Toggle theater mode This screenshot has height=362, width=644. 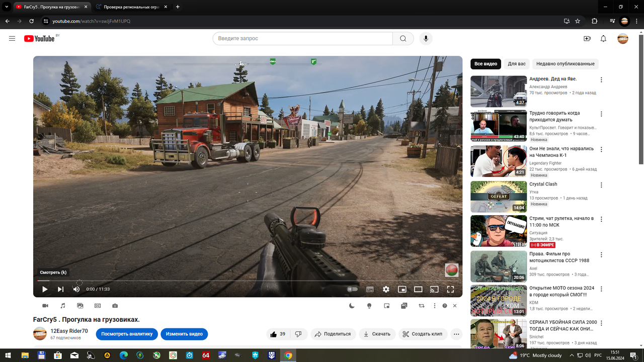(x=418, y=289)
